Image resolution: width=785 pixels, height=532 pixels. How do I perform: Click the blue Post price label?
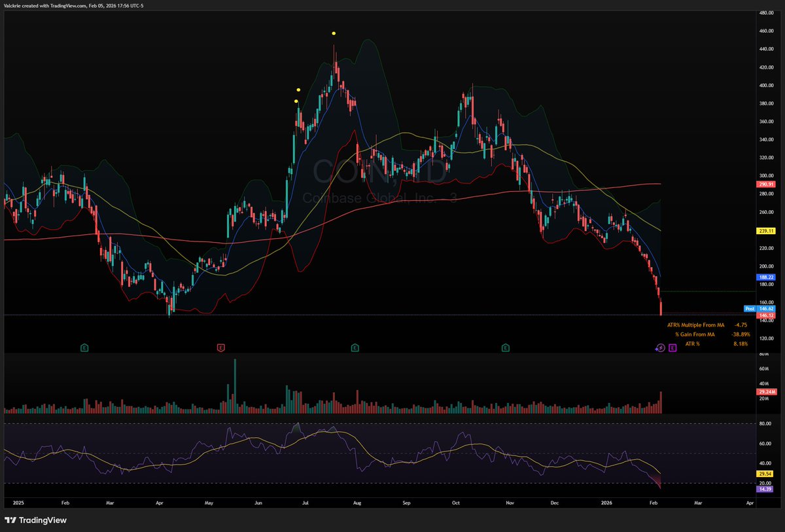750,308
